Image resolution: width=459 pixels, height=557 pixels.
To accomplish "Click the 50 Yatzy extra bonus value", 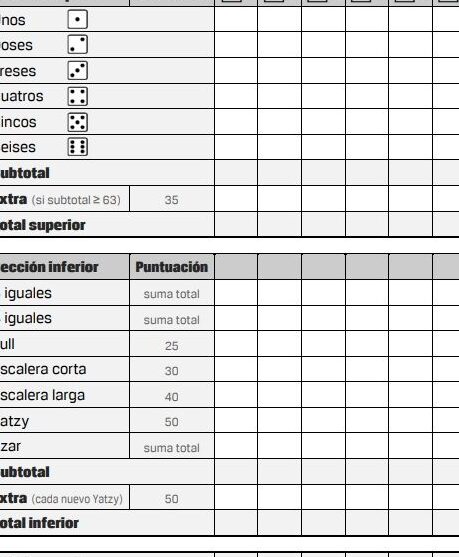I will pos(172,499).
